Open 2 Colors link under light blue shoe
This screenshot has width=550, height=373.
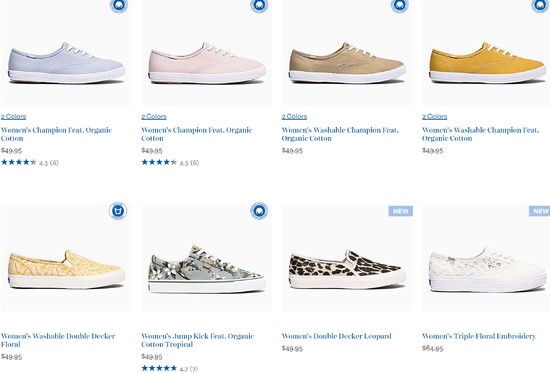click(13, 116)
